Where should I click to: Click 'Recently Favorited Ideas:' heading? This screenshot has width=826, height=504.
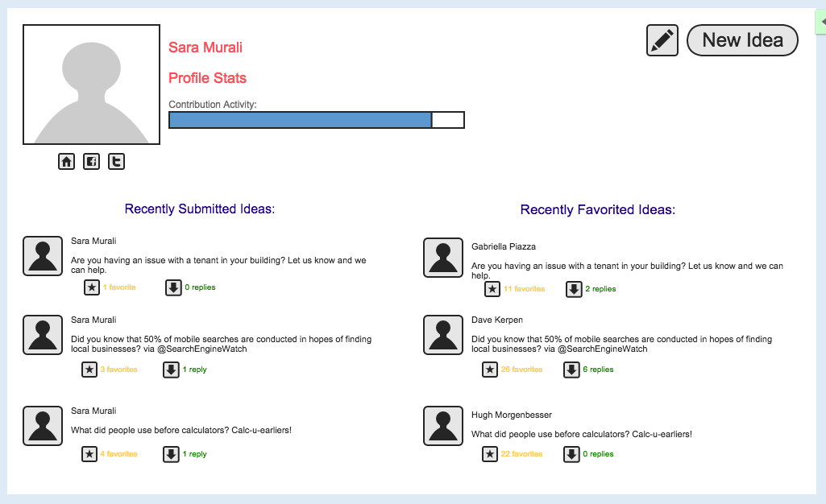click(x=598, y=209)
